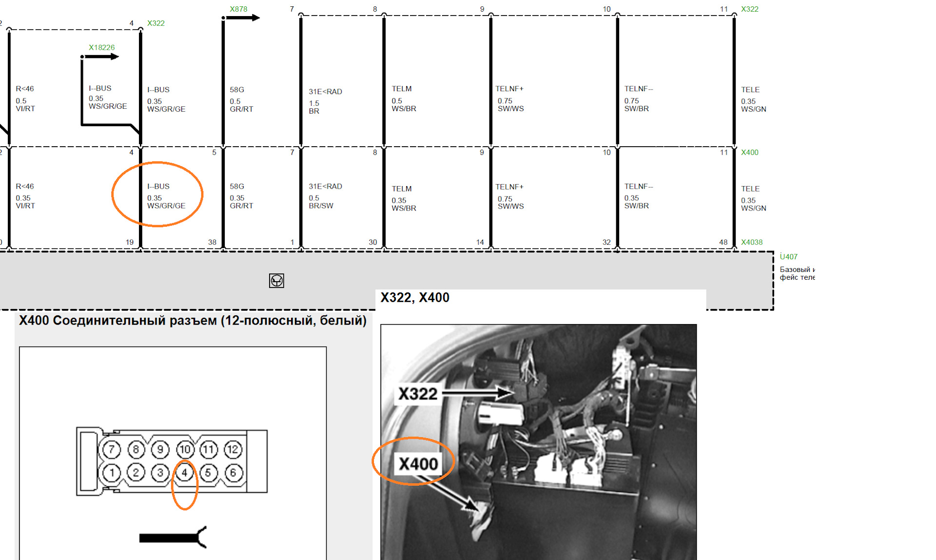Click X4038 pin number 30
This screenshot has height=560, width=936.
[x=373, y=242]
